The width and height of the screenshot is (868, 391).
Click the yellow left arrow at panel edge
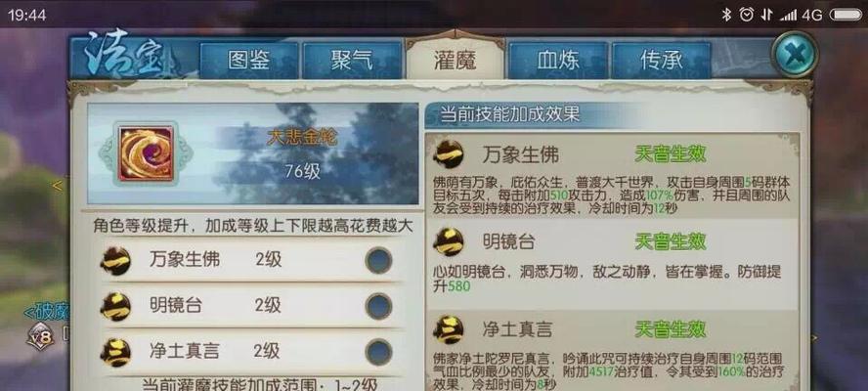point(58,186)
